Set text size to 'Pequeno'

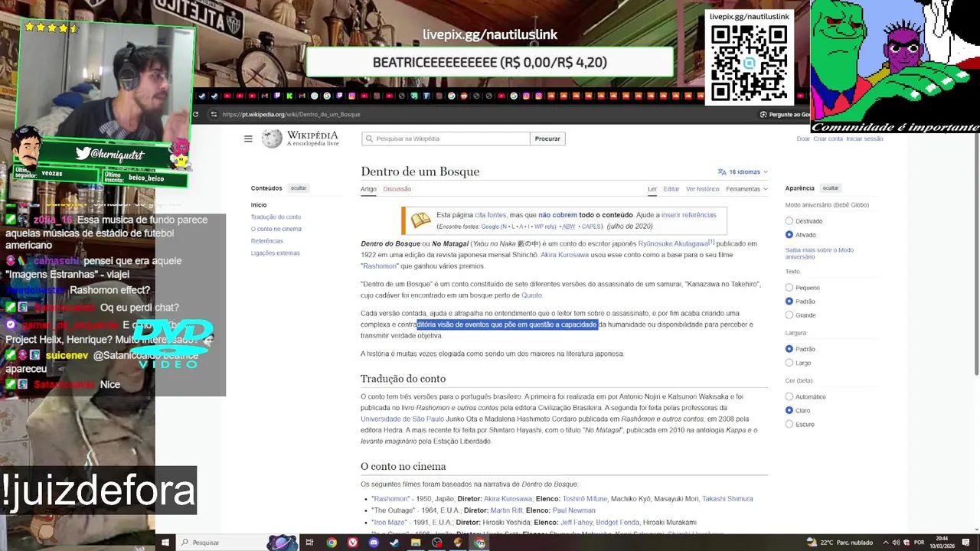point(789,288)
